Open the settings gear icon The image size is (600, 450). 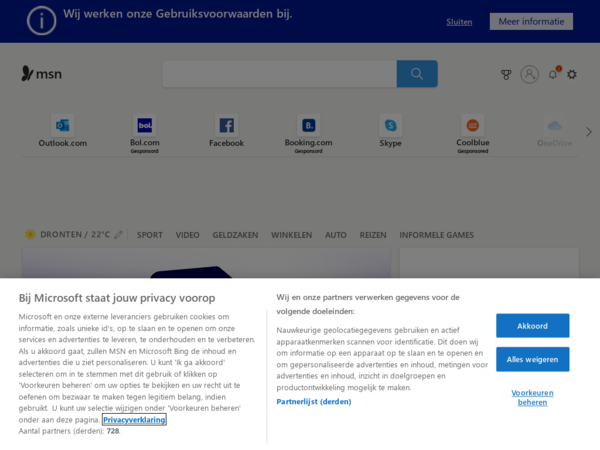[x=572, y=74]
